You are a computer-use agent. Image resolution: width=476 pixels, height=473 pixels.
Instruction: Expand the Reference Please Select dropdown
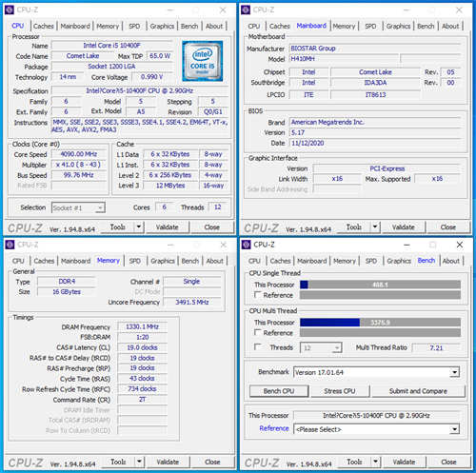click(x=455, y=429)
